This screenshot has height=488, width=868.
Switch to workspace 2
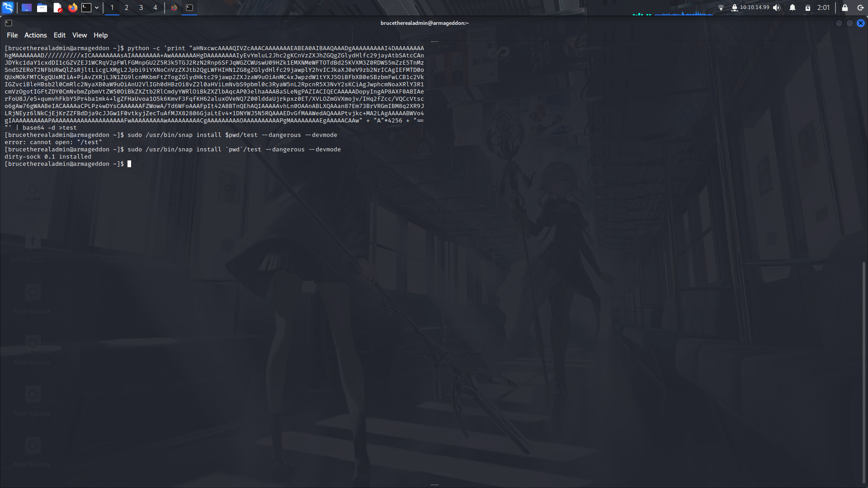(x=126, y=8)
